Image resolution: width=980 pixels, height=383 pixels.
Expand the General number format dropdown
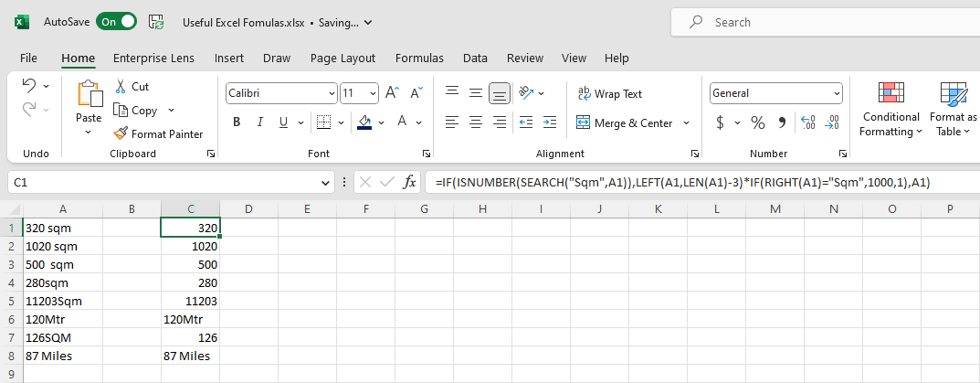coord(836,93)
